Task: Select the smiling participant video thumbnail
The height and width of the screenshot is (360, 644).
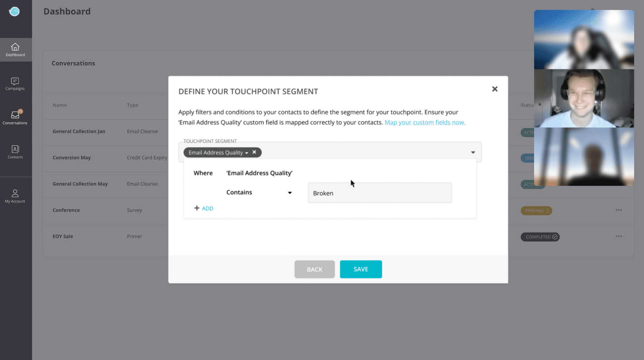Action: (x=584, y=98)
